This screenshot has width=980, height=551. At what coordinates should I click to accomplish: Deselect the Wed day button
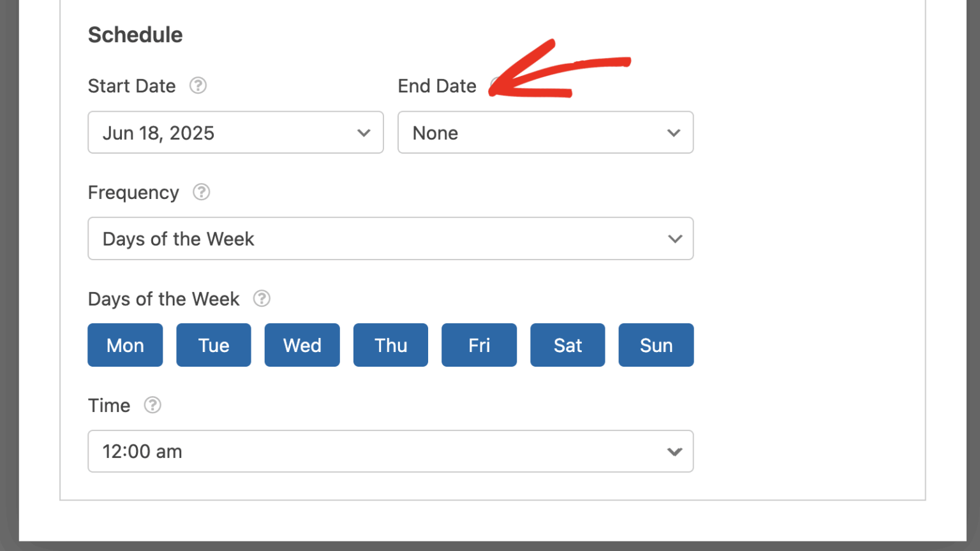302,345
